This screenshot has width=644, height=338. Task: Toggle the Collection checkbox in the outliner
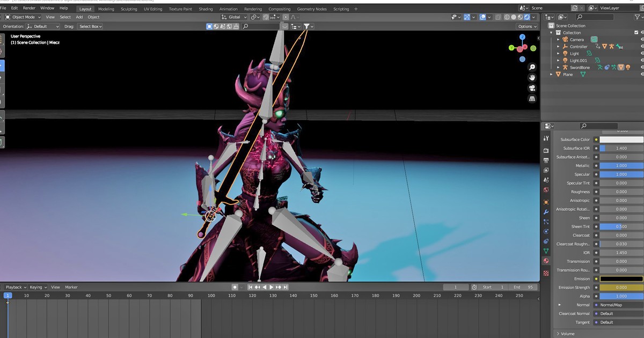[636, 32]
